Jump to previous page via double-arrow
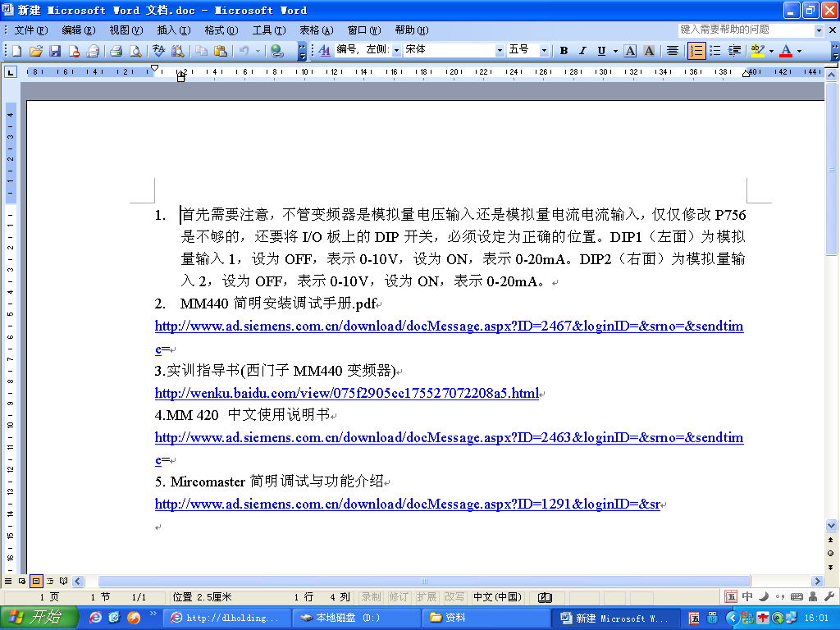The width and height of the screenshot is (840, 630). click(x=831, y=540)
